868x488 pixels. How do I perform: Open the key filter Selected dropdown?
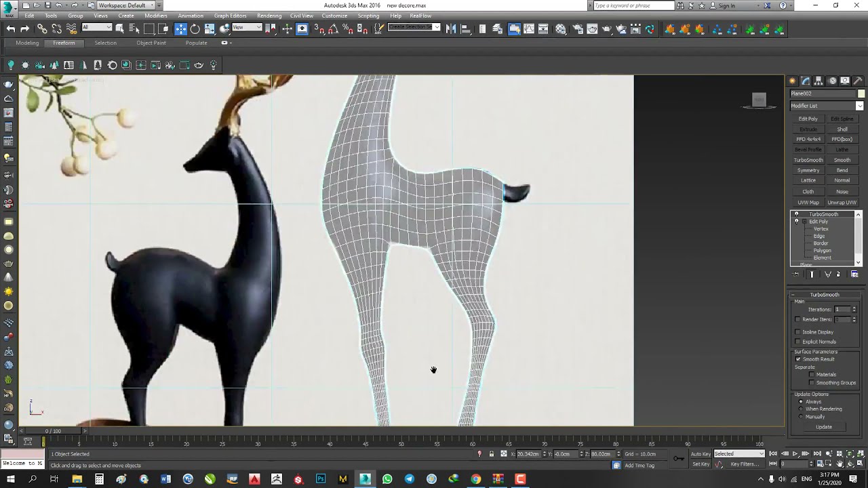(739, 454)
